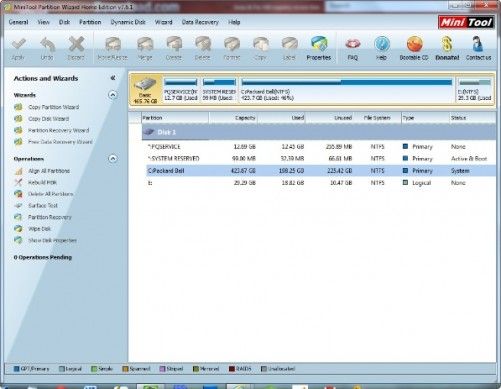Collapse the Actions and Wizards panel
501x389 pixels.
point(113,78)
